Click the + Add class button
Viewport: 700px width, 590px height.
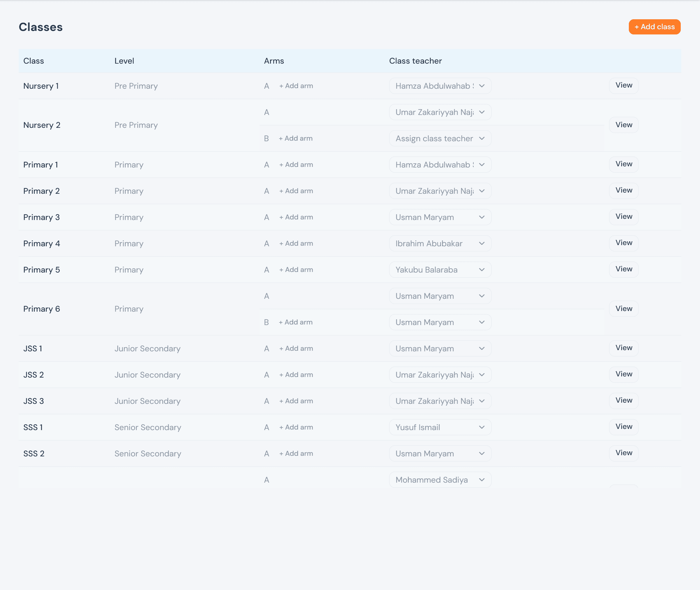[654, 27]
